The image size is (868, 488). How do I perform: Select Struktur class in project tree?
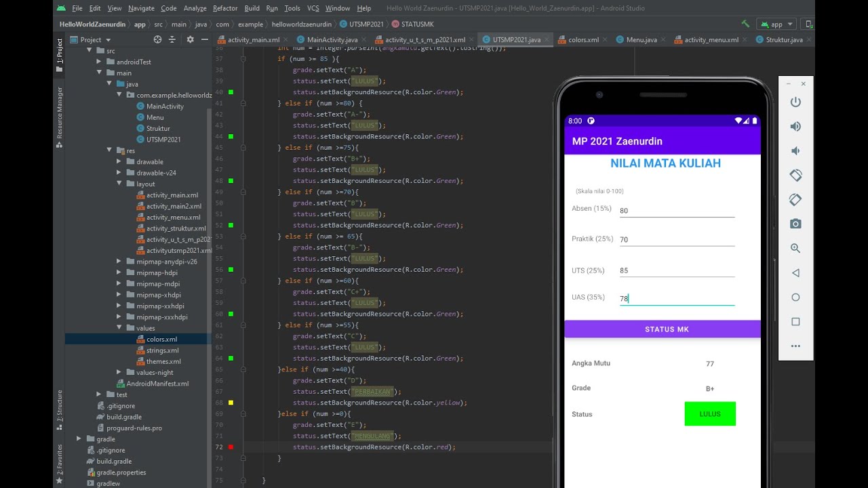158,128
